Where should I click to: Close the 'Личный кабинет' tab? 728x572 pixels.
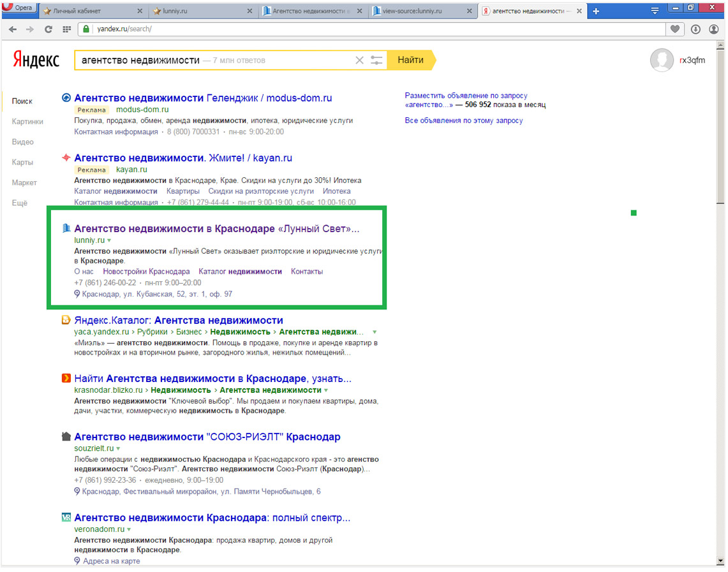pyautogui.click(x=140, y=11)
